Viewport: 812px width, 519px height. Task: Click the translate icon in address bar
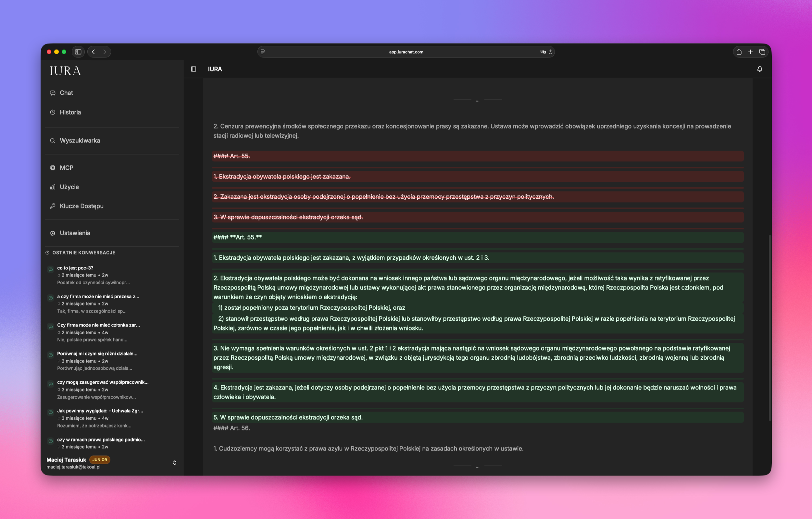543,52
